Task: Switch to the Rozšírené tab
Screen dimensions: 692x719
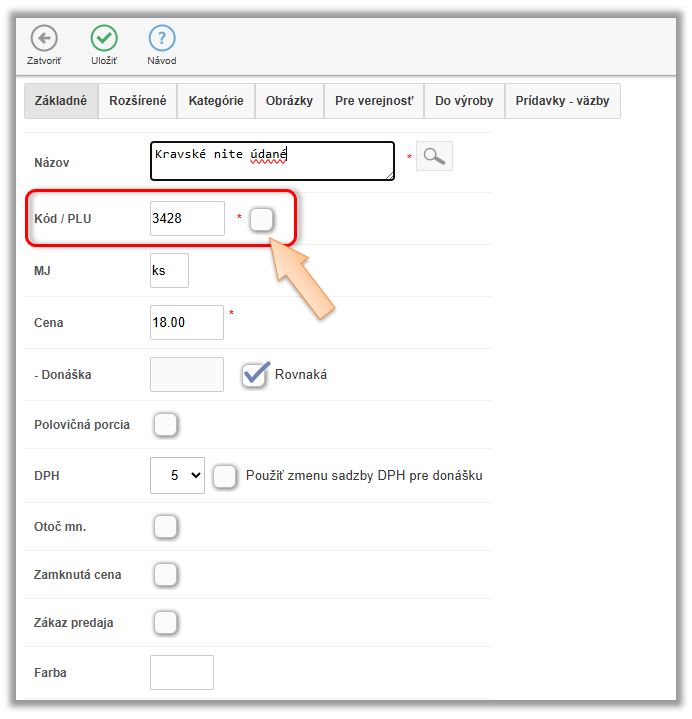Action: click(138, 101)
